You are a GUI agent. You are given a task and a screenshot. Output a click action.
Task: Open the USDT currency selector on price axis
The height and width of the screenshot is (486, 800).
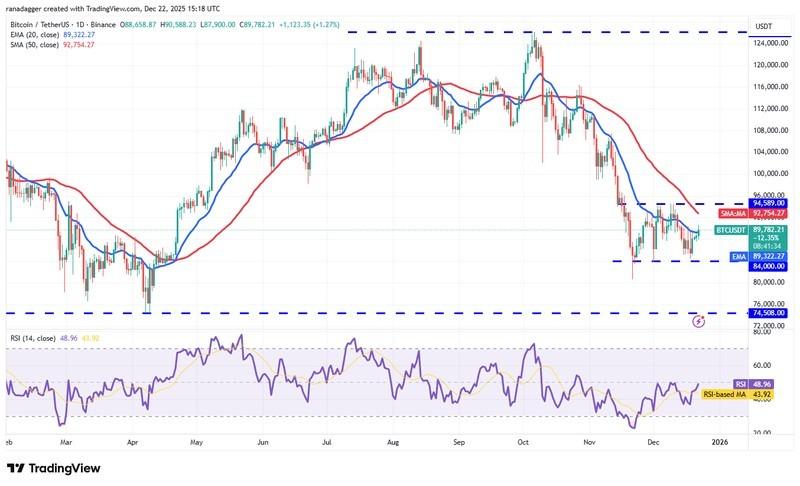pyautogui.click(x=764, y=26)
